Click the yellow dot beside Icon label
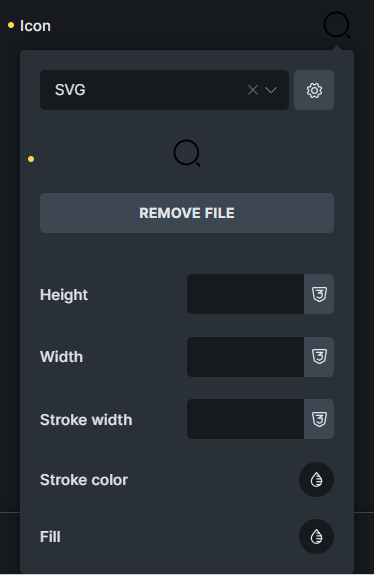This screenshot has height=575, width=374. 11,25
